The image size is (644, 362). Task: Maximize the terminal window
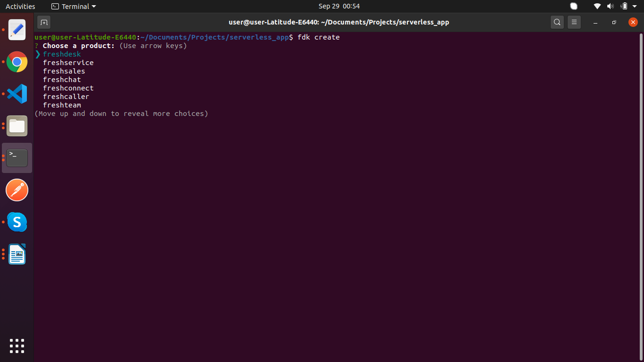point(614,22)
